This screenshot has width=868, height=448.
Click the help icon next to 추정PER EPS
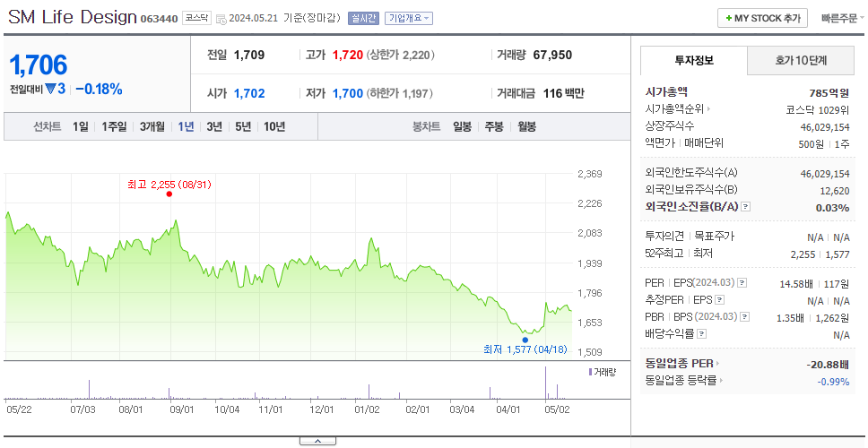point(720,300)
